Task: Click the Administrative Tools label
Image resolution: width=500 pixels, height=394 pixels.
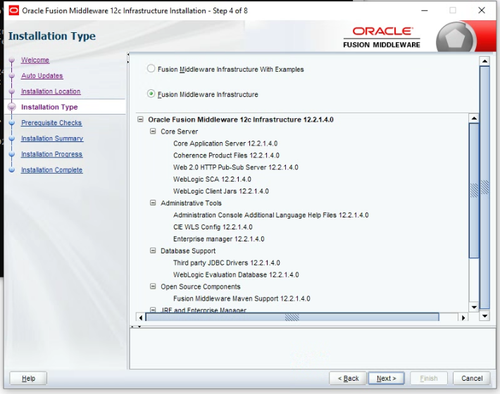Action: [191, 203]
